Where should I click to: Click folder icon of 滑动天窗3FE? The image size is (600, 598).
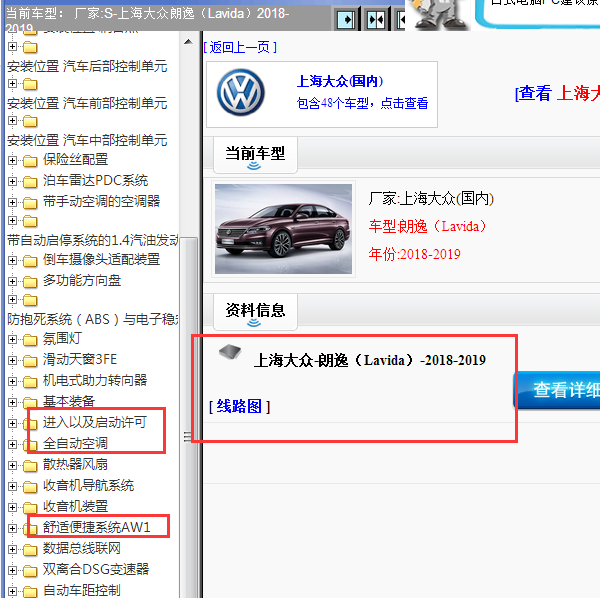pyautogui.click(x=30, y=361)
